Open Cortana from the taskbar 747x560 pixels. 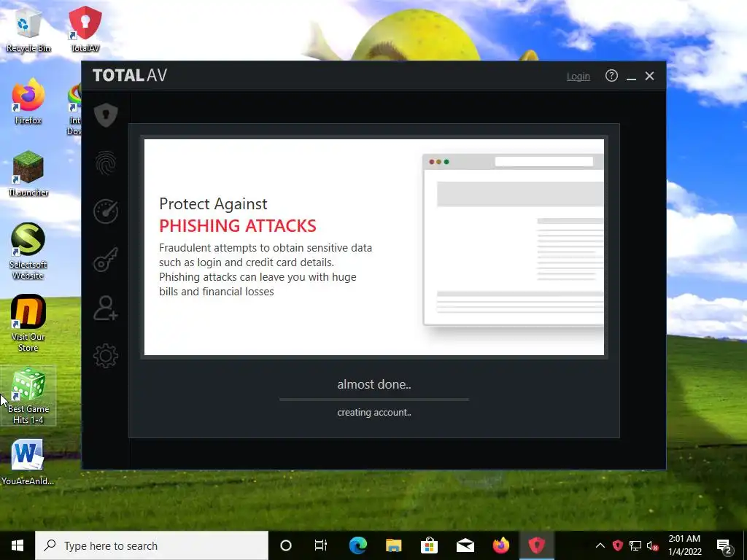[x=286, y=545]
